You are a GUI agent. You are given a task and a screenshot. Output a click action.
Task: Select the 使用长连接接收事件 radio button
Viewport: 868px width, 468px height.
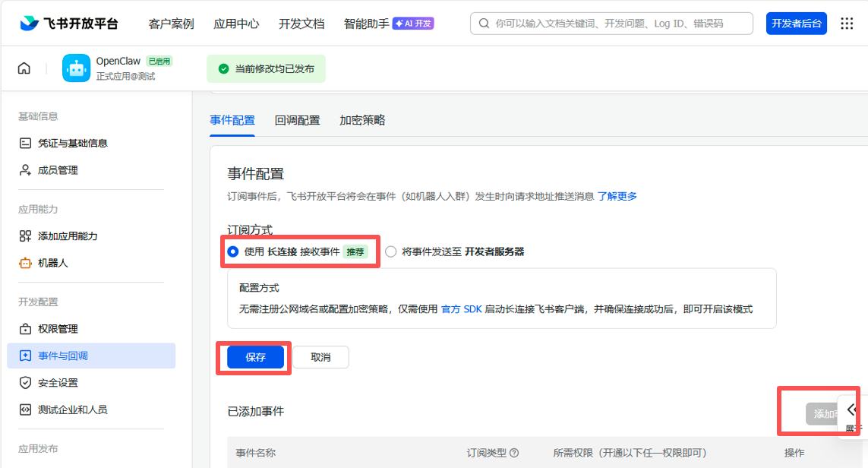click(232, 251)
